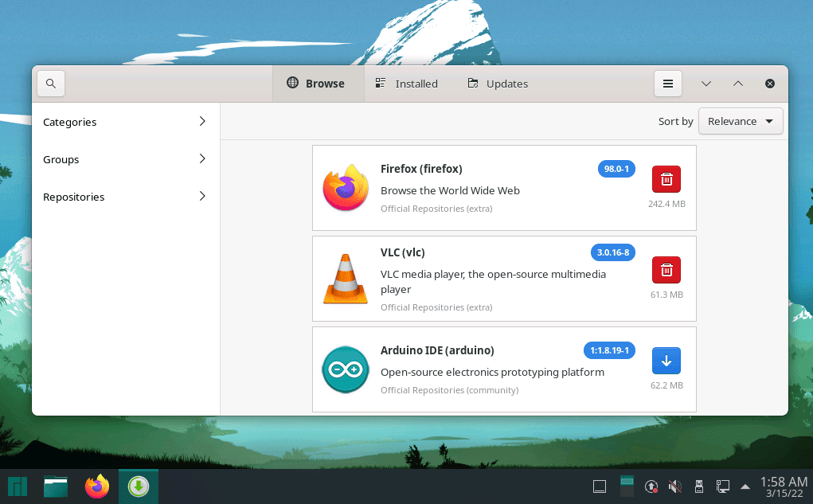Click the show desktop tray icon
This screenshot has width=813, height=504.
600,486
